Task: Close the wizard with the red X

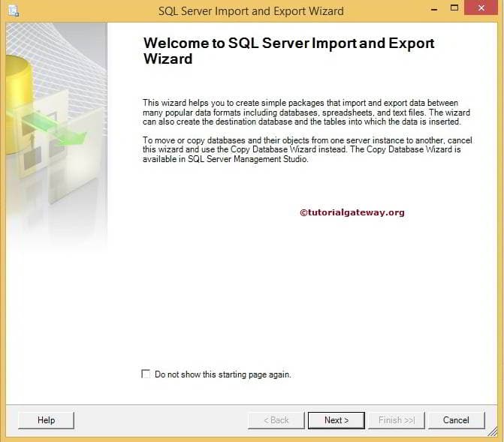Action: pos(481,8)
